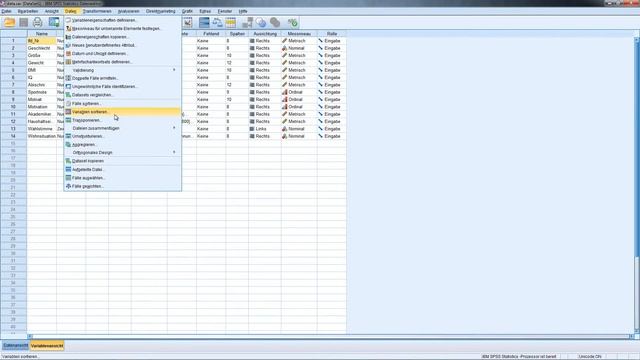Open the Hilfe menu
The image size is (640, 360).
[x=243, y=11]
